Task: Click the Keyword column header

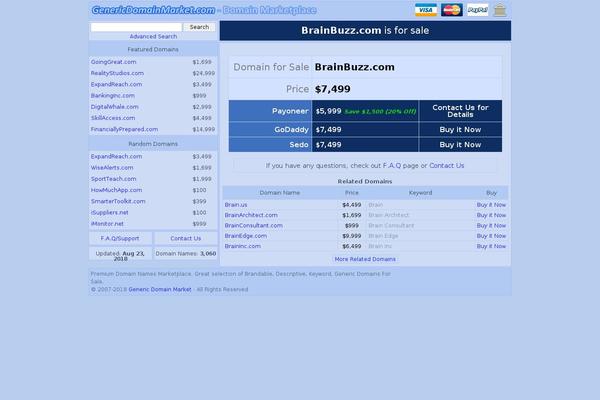Action: 420,193
